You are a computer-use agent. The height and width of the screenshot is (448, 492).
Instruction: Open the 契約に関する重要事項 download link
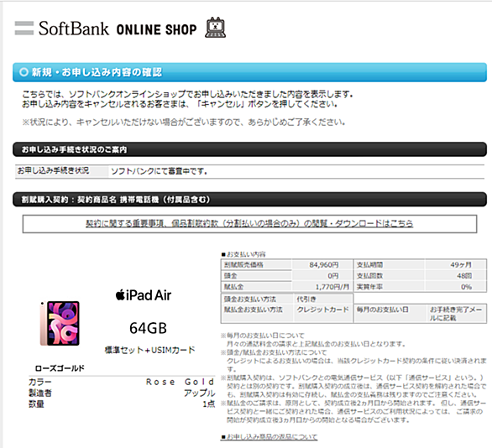249,223
